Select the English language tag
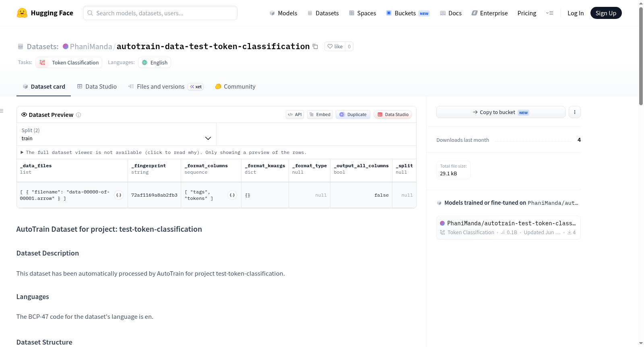 click(155, 62)
